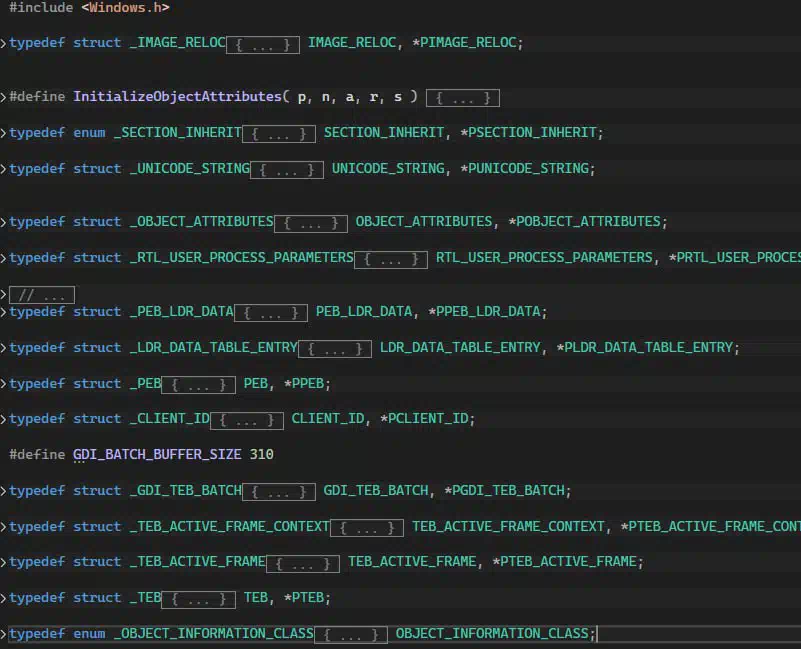Expand _UNICODE_STRING struct gutter chevron

pyautogui.click(x=4, y=169)
